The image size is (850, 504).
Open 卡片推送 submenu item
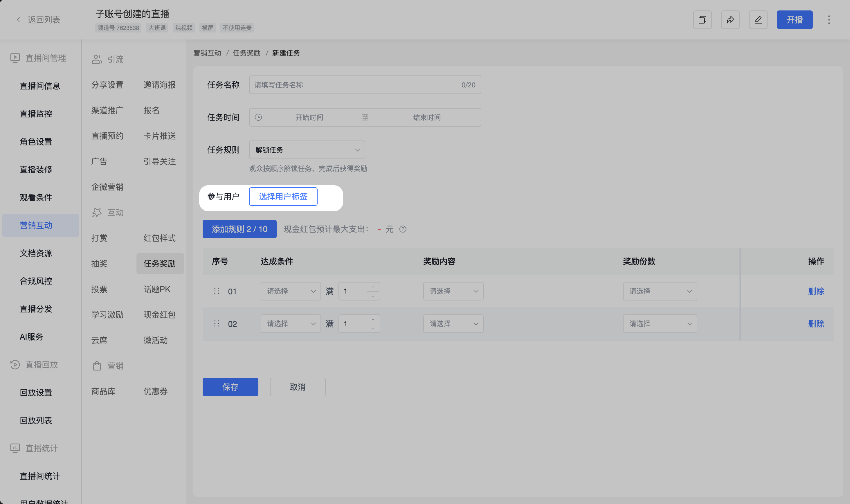coord(160,136)
